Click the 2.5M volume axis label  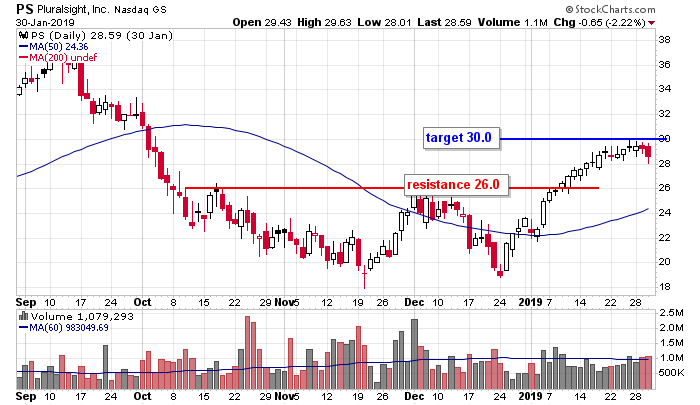[x=671, y=313]
